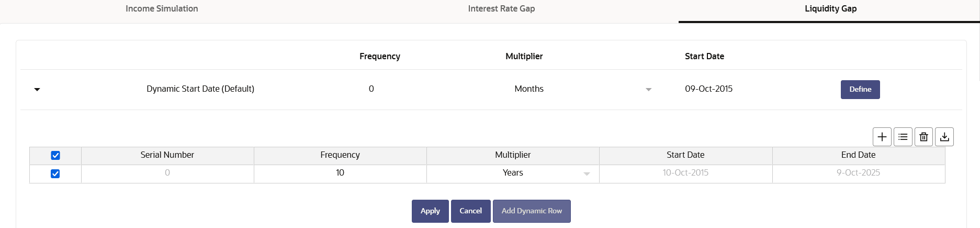Screen dimensions: 980x228
Task: Click the trash icon to delete rows
Action: coord(923,137)
